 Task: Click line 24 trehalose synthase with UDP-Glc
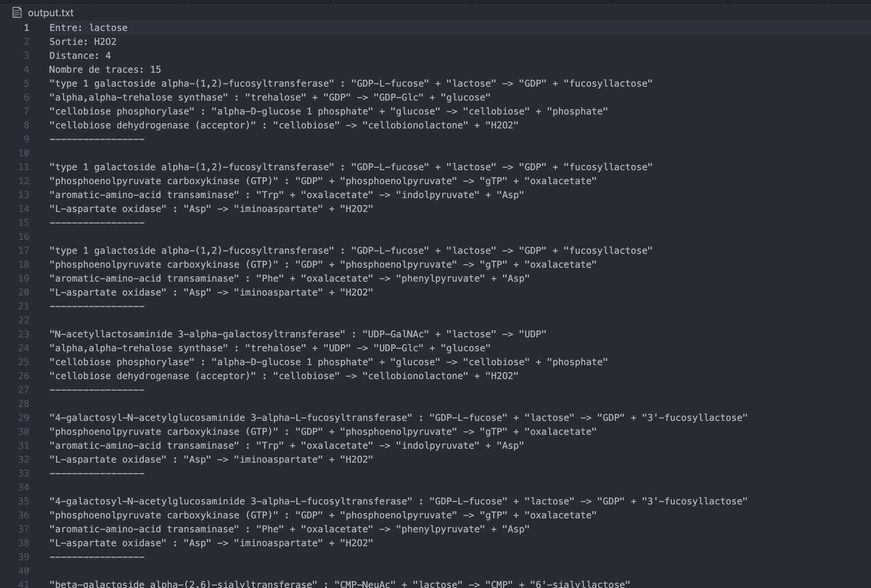(x=270, y=348)
